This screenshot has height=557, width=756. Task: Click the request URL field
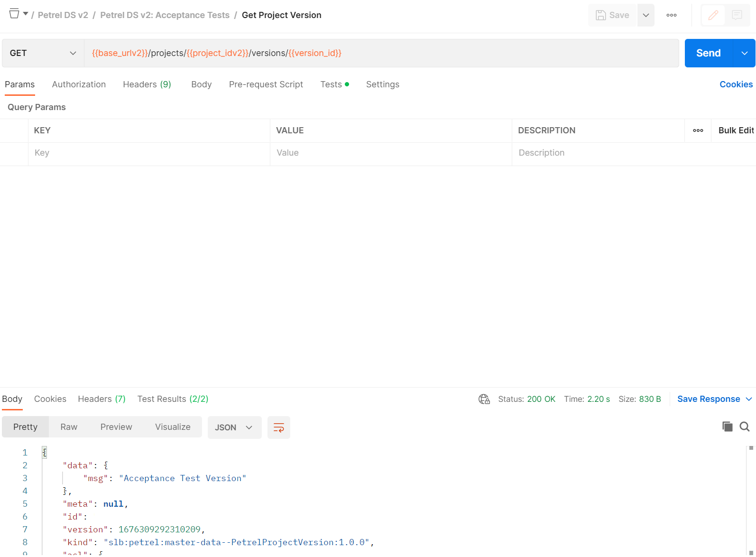click(x=381, y=53)
